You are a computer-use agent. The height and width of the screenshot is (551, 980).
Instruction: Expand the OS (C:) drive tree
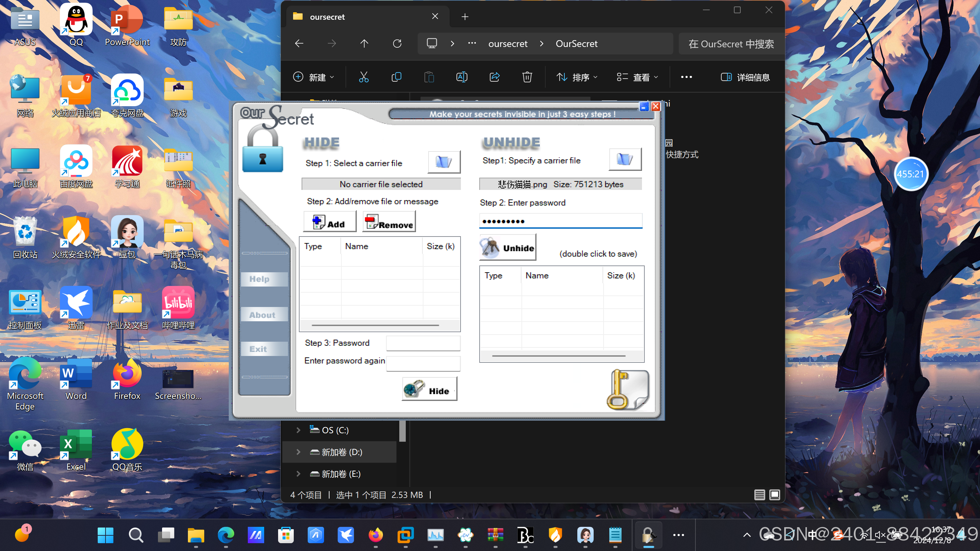(x=298, y=430)
